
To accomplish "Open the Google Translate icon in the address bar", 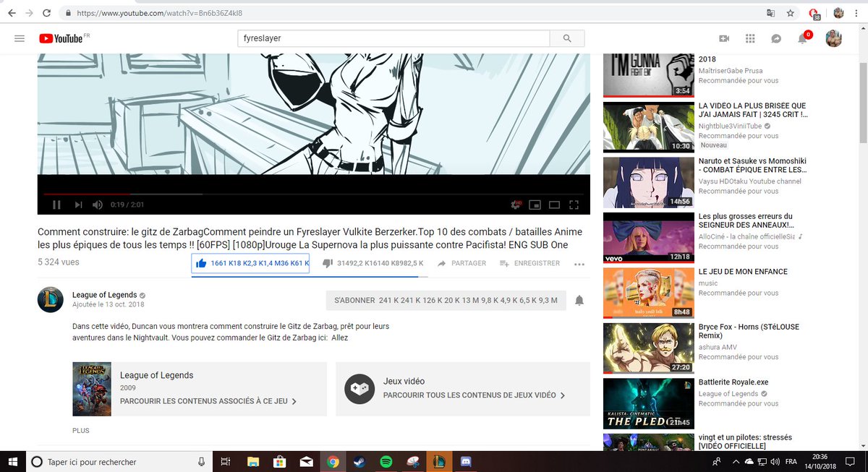I will click(x=772, y=13).
